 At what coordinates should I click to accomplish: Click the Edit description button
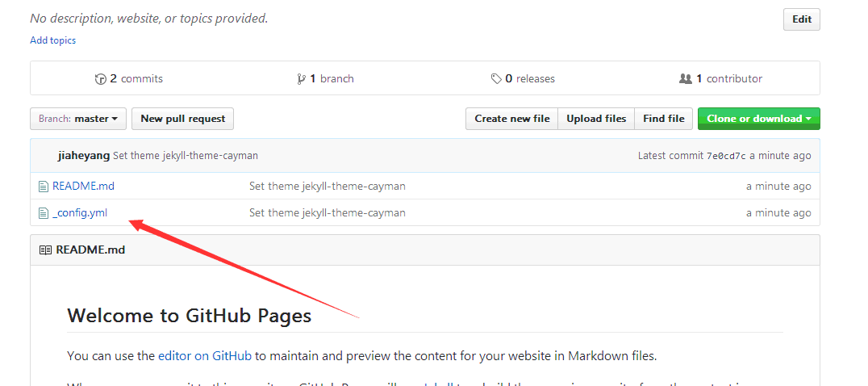pyautogui.click(x=802, y=19)
